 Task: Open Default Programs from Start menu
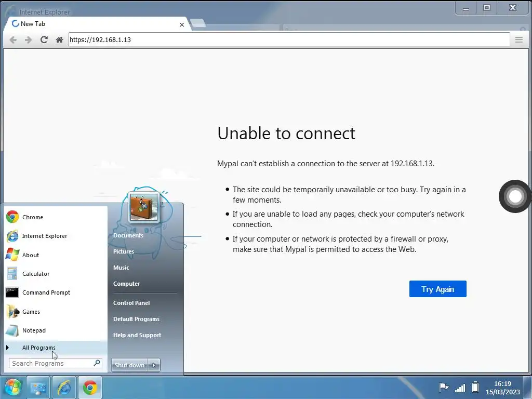(137, 319)
